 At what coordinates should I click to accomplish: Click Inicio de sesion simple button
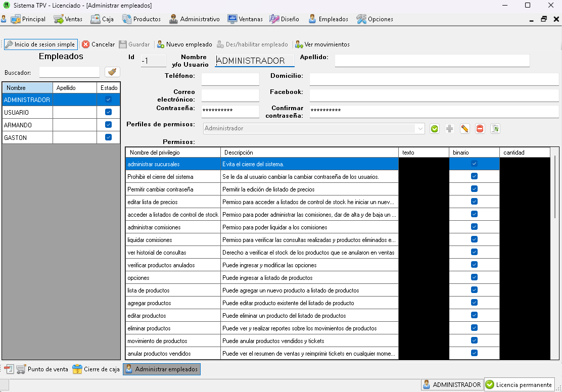40,44
